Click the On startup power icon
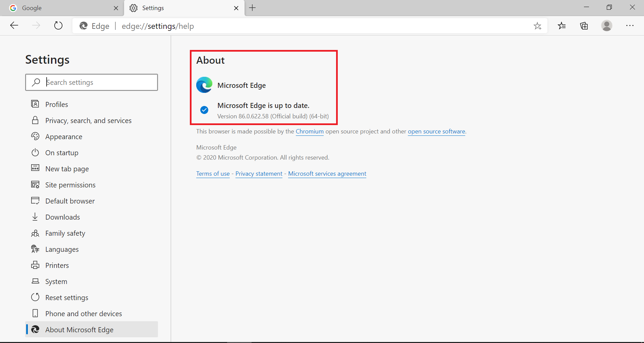The height and width of the screenshot is (343, 644). [35, 152]
